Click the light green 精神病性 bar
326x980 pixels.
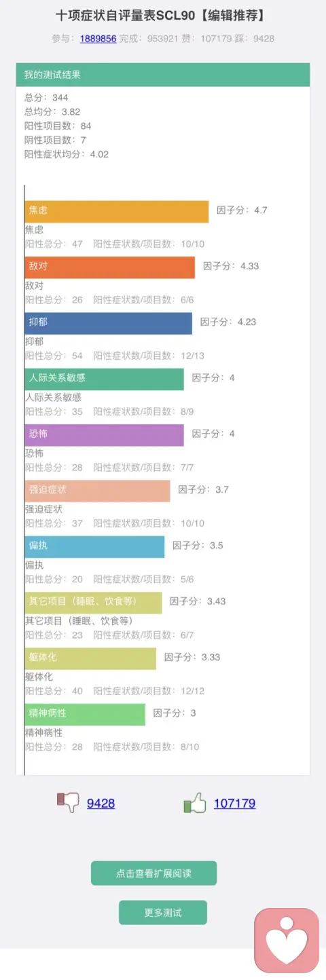86,714
